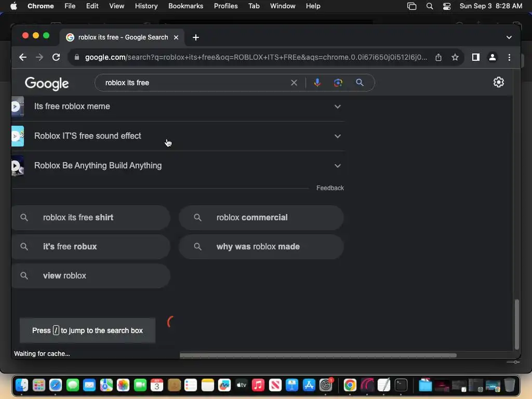Viewport: 532px width, 399px height.
Task: Bookmark this tab with the star
Action: [455, 57]
